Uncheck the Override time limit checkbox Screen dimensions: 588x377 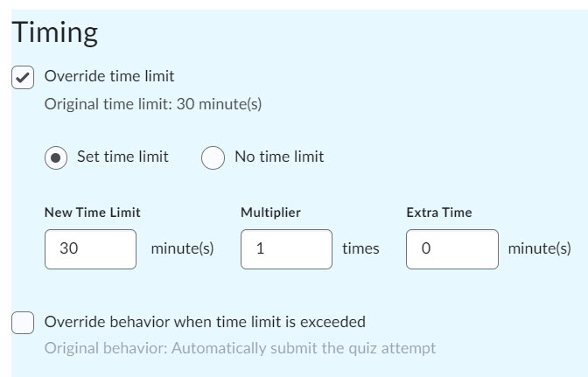point(23,77)
